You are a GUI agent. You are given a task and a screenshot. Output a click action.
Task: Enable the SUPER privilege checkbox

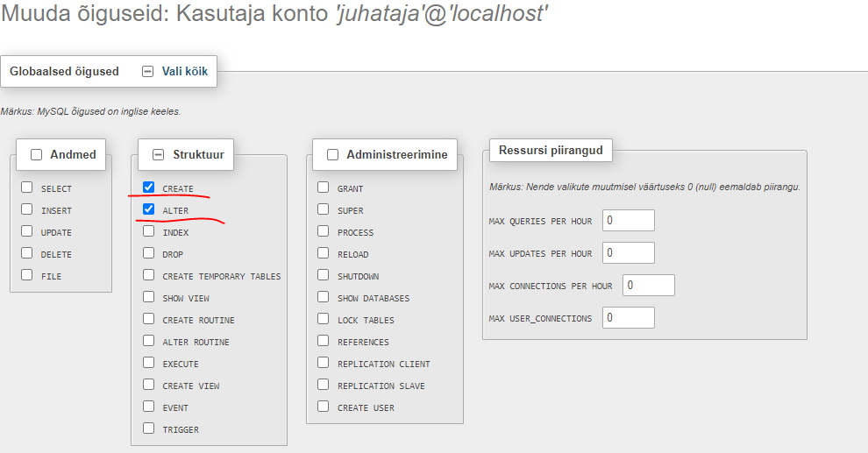(324, 209)
